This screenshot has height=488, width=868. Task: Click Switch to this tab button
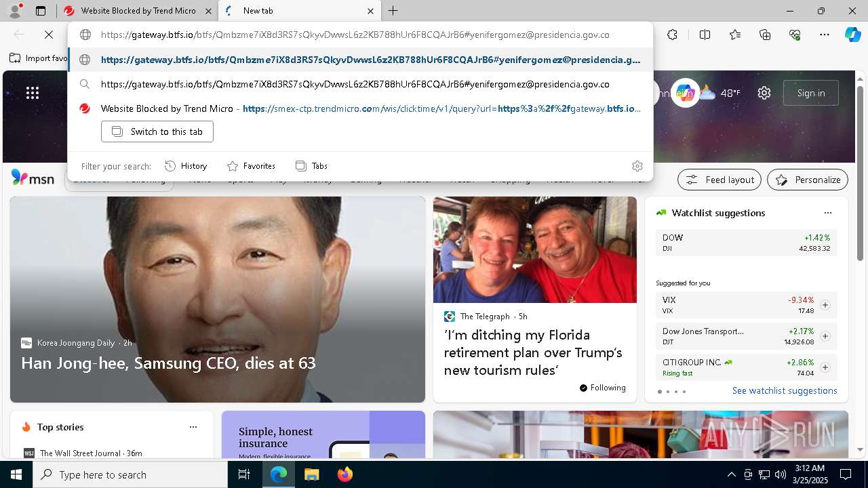(x=157, y=131)
